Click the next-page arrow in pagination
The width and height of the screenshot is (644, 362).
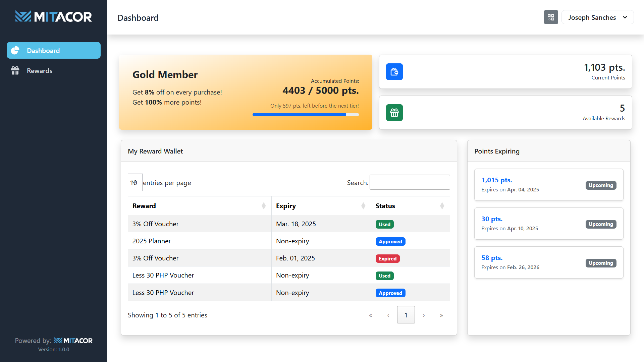[x=424, y=315]
